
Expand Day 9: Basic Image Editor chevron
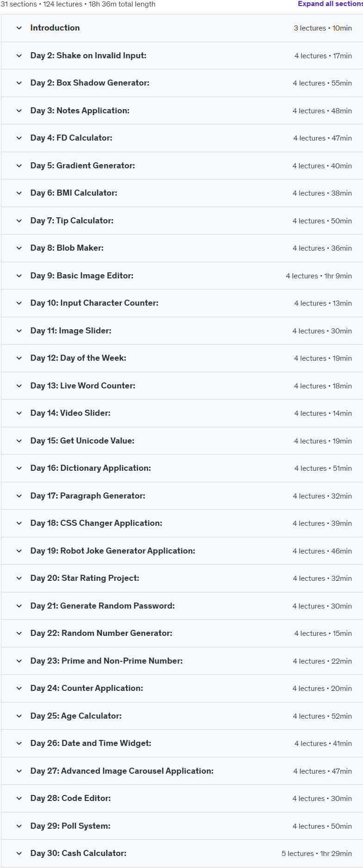[x=19, y=276]
